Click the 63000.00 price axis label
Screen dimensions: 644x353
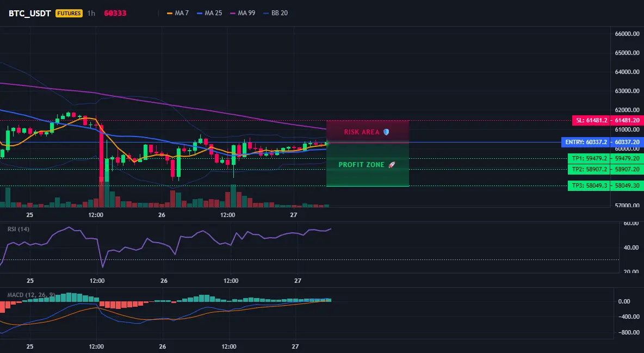(627, 91)
